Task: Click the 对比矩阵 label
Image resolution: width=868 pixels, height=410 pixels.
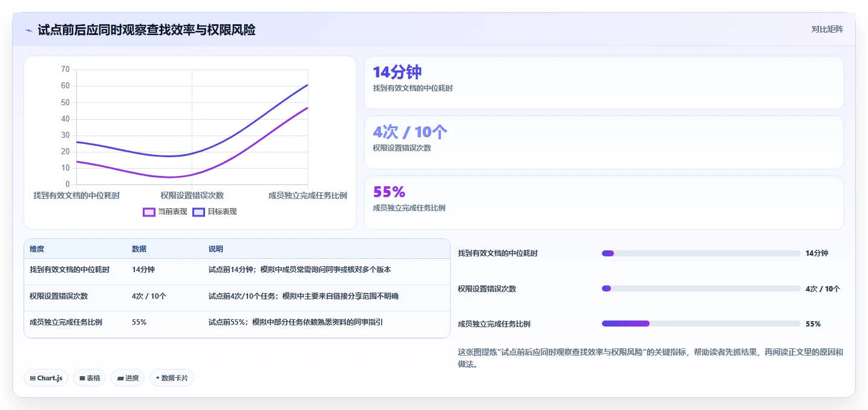Action: [827, 29]
